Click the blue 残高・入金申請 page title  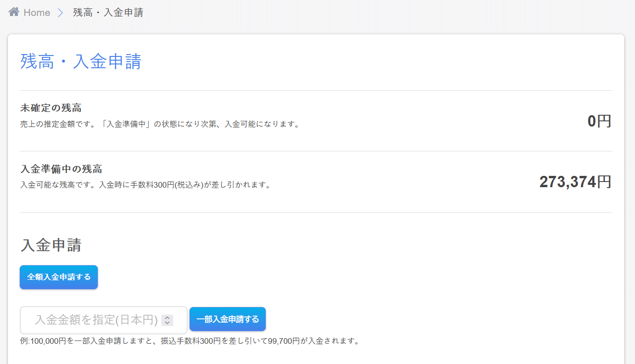coord(80,62)
